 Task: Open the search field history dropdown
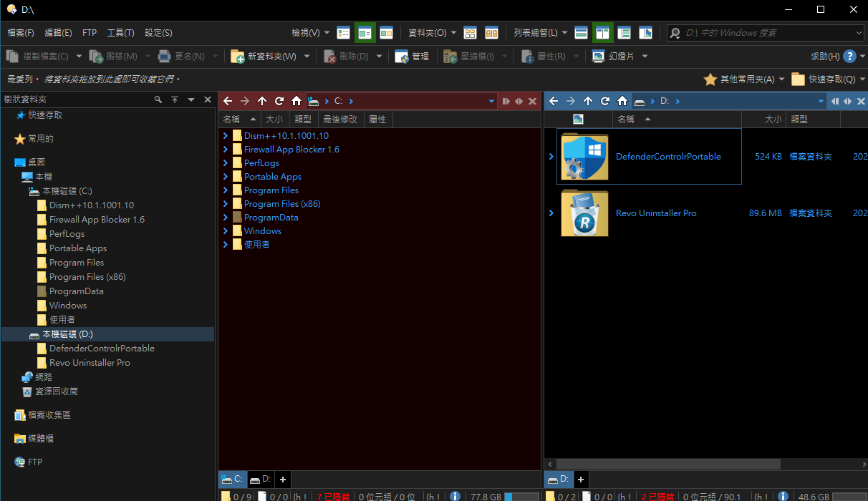point(859,32)
